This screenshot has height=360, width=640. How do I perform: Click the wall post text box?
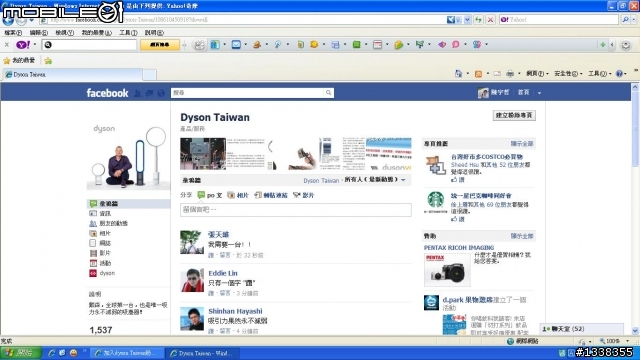click(296, 210)
